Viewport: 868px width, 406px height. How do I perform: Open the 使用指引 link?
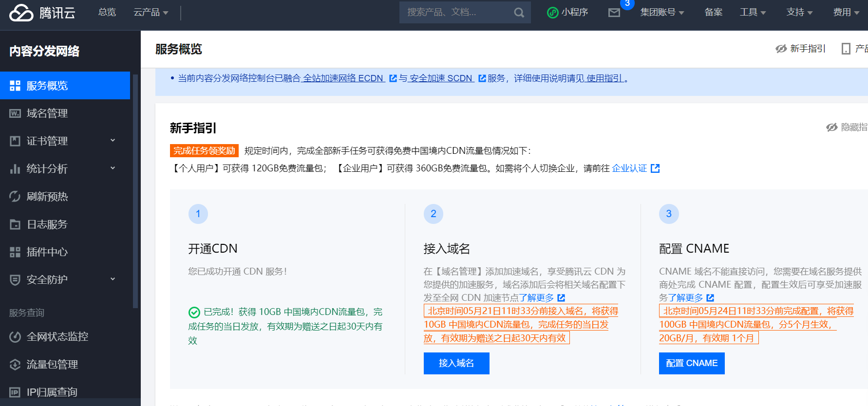click(x=605, y=78)
